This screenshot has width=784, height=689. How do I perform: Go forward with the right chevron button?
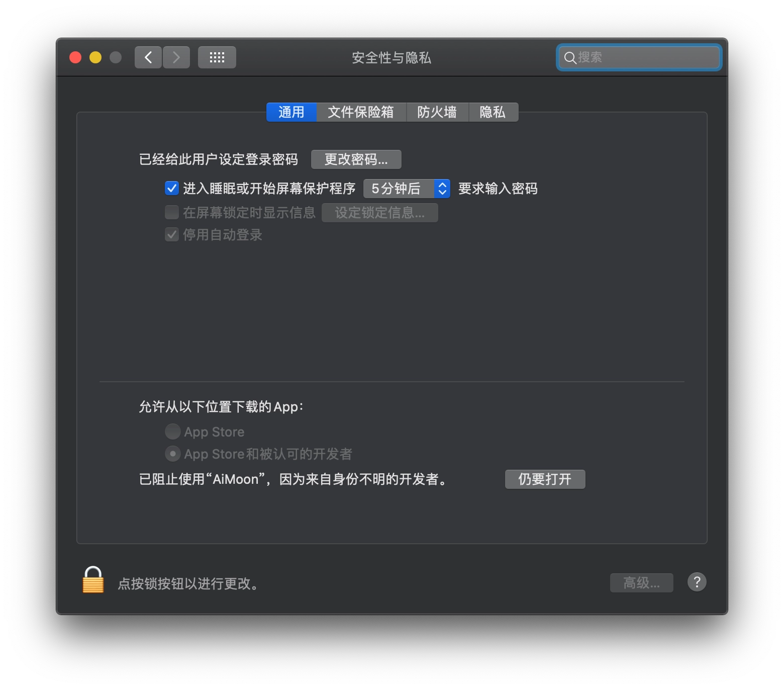click(176, 57)
